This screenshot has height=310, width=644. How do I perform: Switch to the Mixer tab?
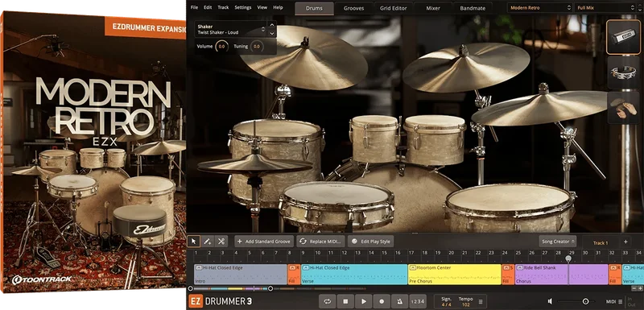coord(433,8)
